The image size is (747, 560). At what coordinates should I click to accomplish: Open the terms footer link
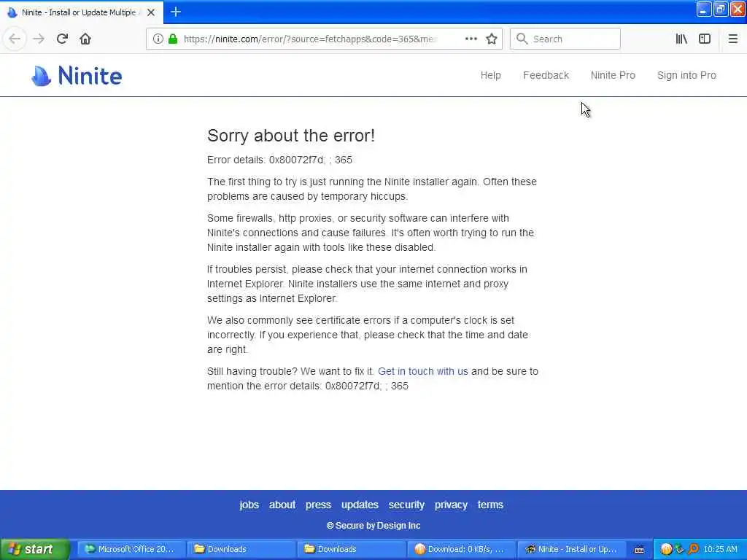click(x=490, y=505)
